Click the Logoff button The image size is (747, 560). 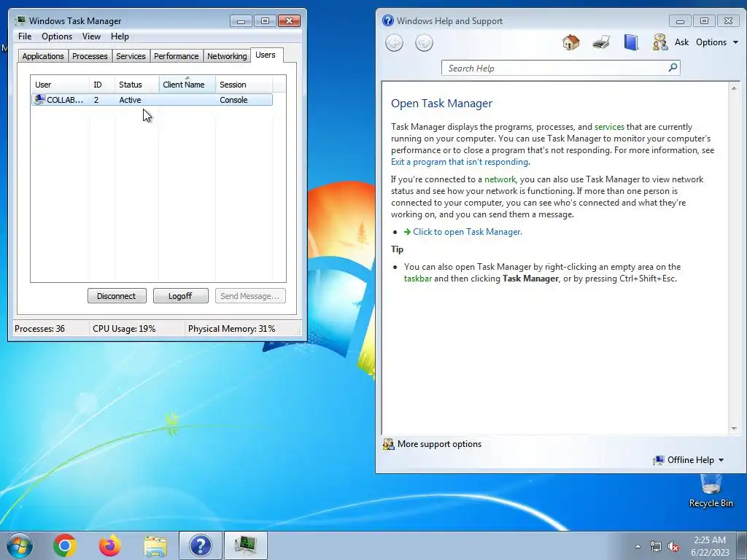coord(181,296)
